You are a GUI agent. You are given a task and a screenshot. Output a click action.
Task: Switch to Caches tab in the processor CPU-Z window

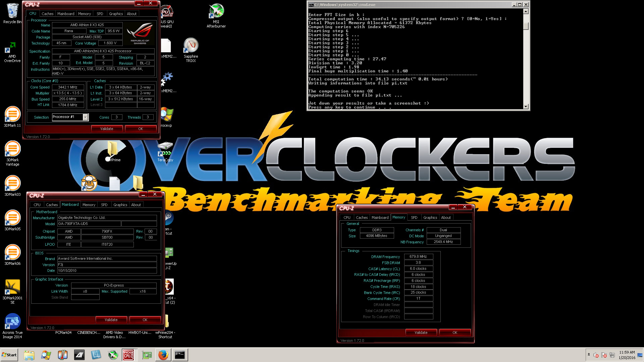[x=47, y=14]
